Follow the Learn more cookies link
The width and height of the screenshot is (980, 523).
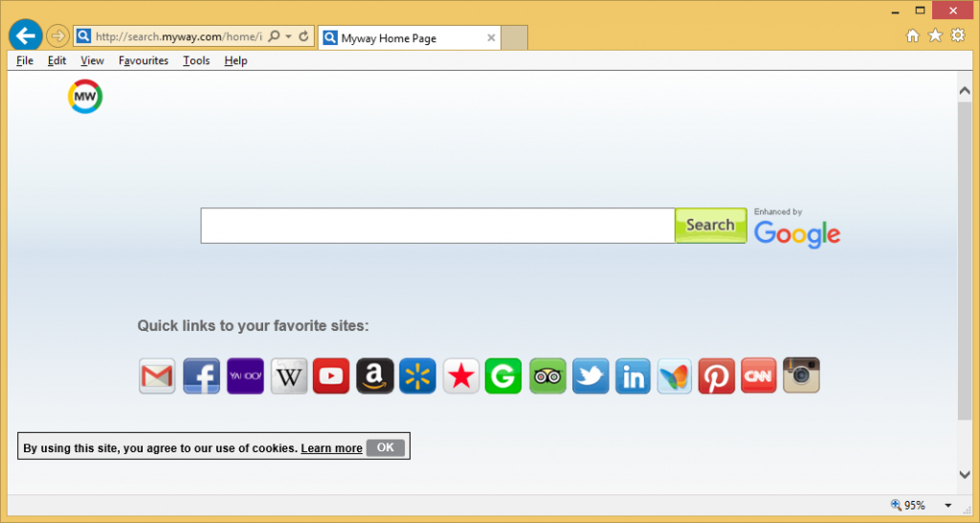tap(331, 448)
